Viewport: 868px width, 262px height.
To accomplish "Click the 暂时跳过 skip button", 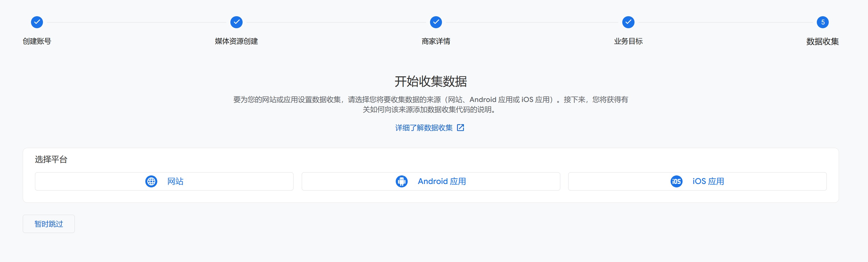I will click(x=49, y=224).
